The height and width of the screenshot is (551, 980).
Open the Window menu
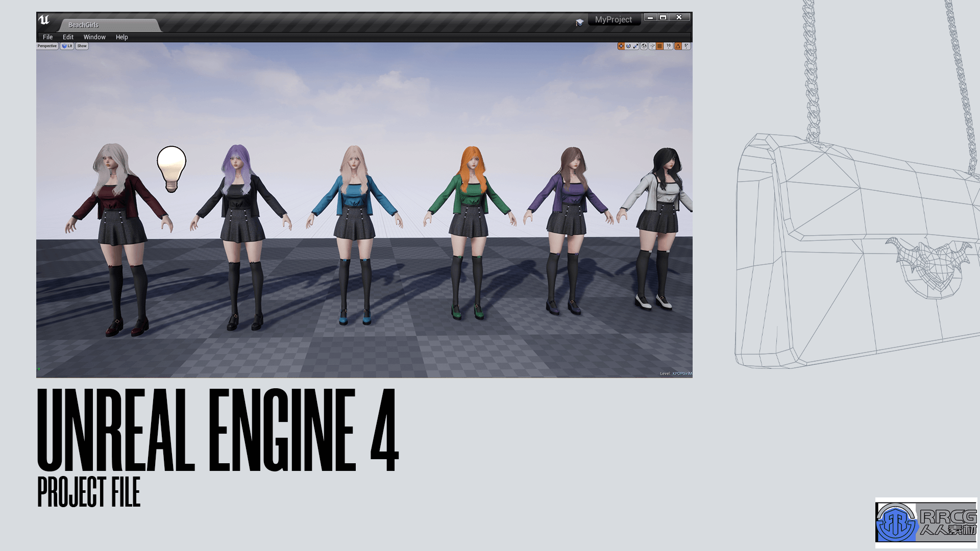pyautogui.click(x=94, y=37)
